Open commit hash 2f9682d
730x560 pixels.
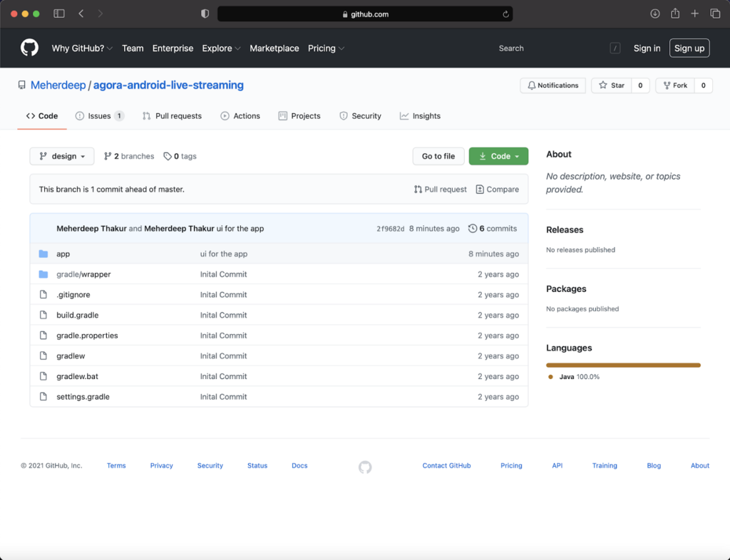390,229
